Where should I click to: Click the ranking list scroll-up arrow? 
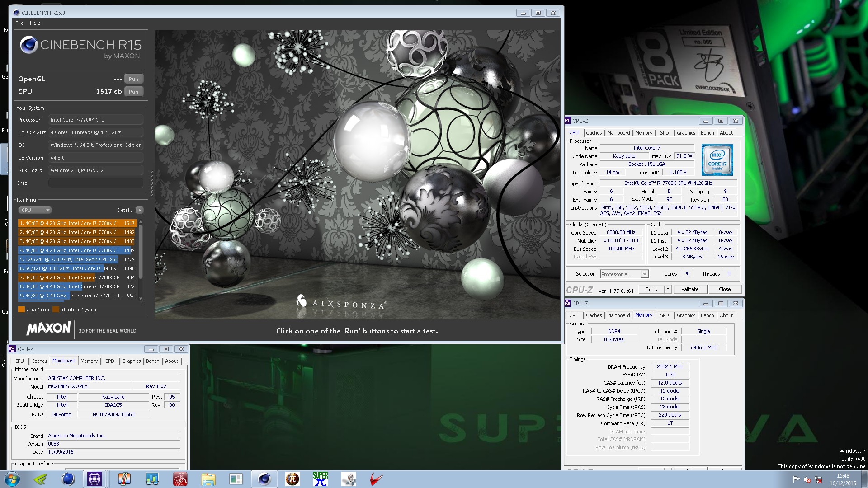tap(141, 222)
